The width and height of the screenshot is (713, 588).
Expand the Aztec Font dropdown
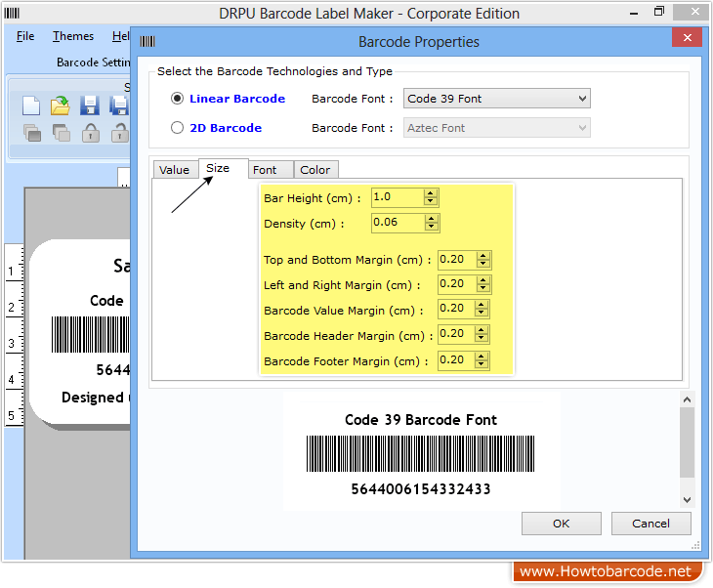(x=497, y=128)
